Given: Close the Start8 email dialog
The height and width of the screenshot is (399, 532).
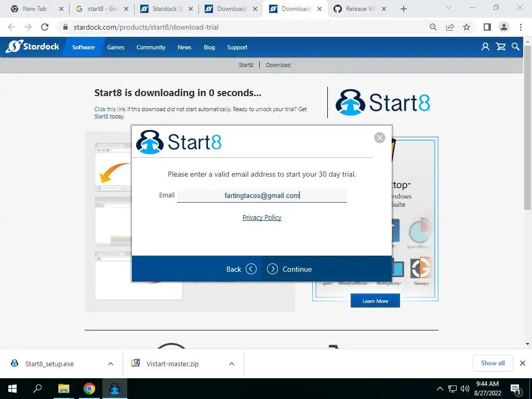Looking at the screenshot, I should tap(380, 138).
